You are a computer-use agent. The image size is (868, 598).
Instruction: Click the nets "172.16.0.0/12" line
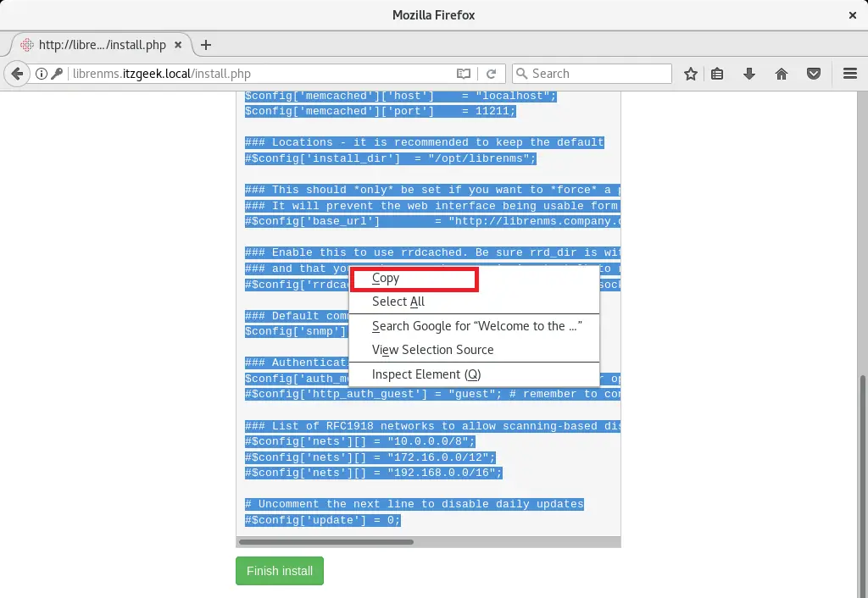(370, 457)
